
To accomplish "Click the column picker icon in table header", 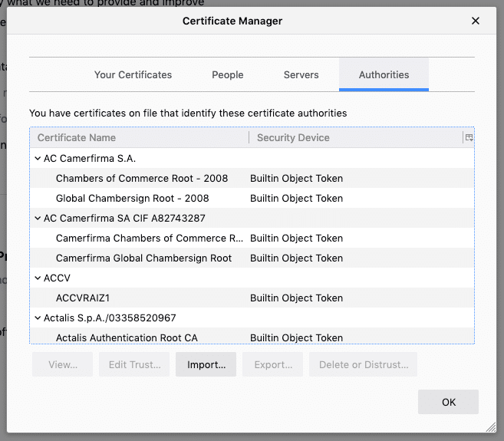I will coord(468,137).
